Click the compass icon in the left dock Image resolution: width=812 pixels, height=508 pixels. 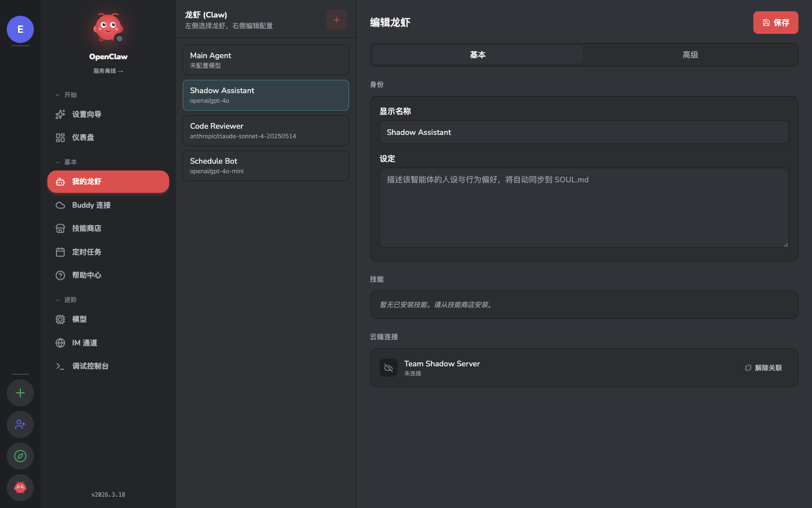click(20, 456)
